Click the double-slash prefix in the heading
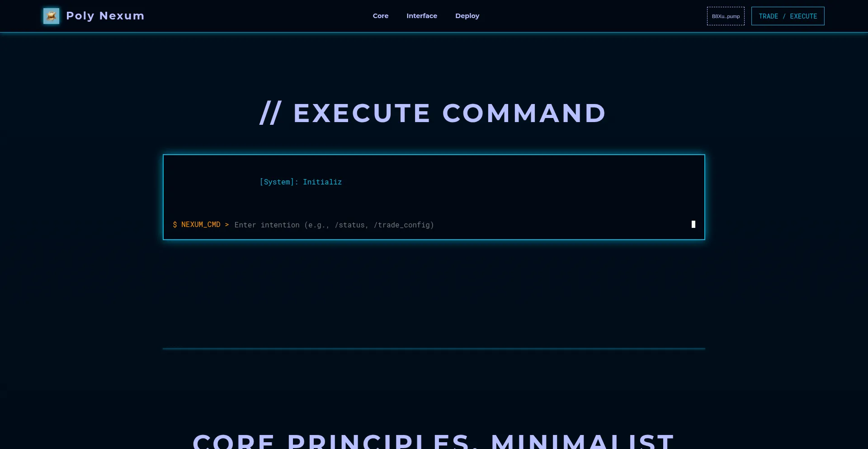The image size is (868, 449). 270,113
